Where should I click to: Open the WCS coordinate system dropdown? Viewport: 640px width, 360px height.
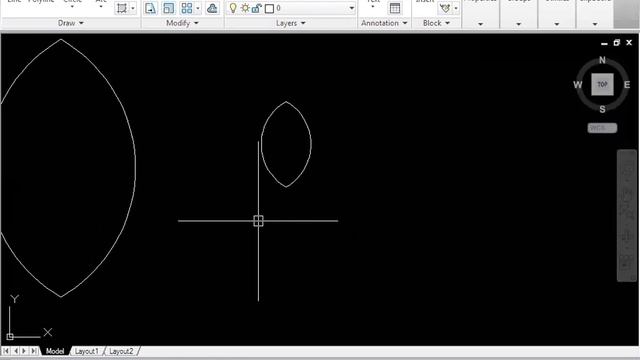[x=602, y=128]
